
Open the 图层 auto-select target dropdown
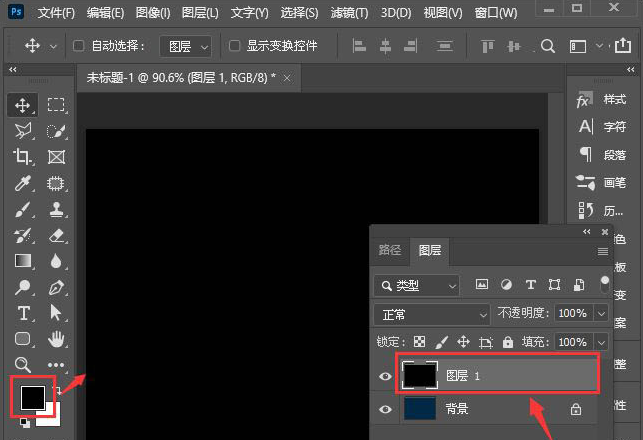pyautogui.click(x=185, y=47)
